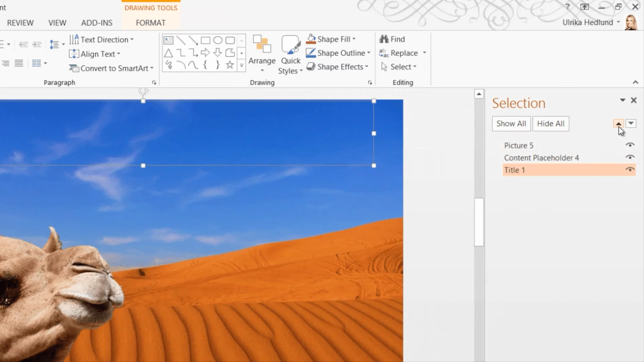Choose the isosceles triangle shape

(x=168, y=53)
